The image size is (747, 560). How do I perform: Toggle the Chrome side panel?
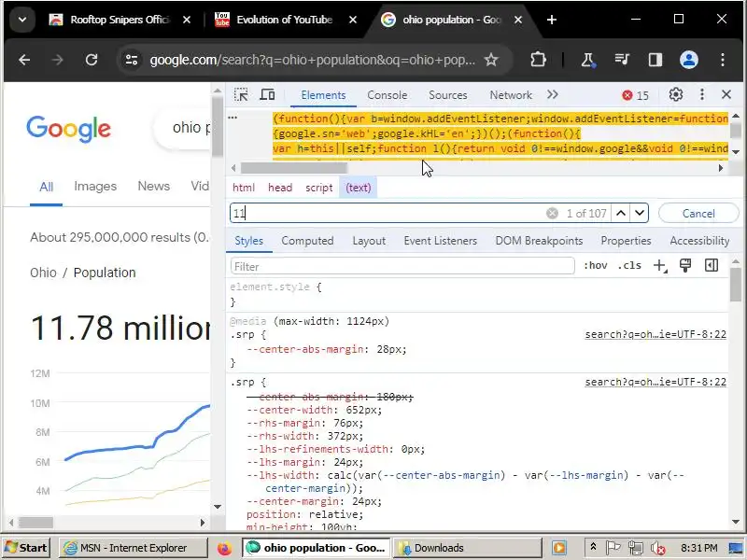pos(655,60)
